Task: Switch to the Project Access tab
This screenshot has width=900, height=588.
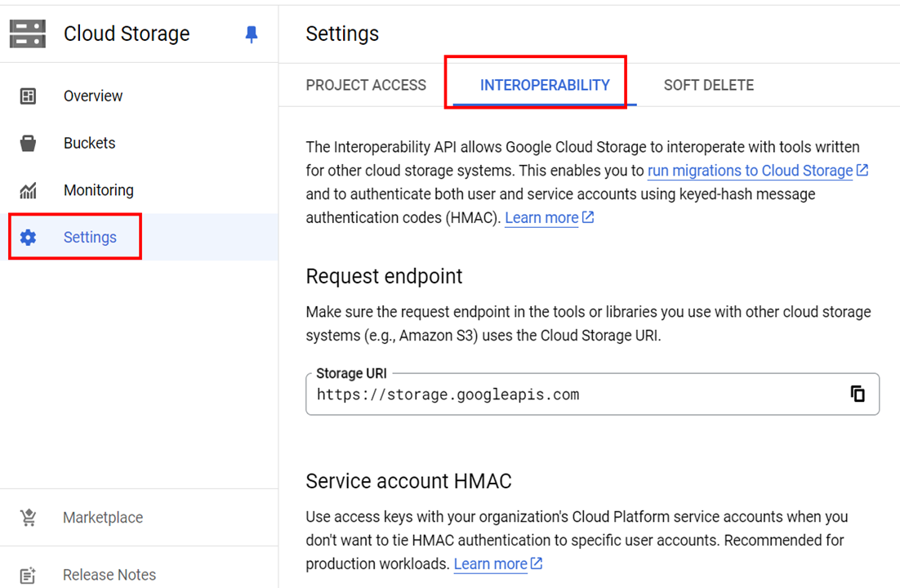Action: click(x=366, y=85)
